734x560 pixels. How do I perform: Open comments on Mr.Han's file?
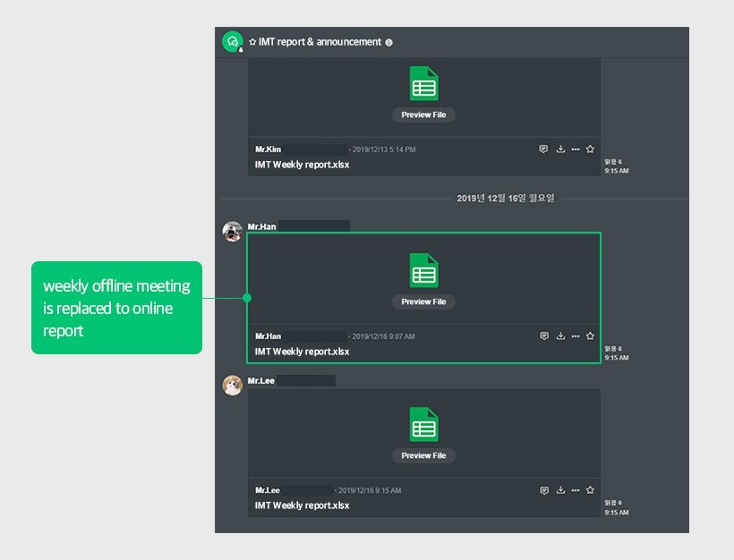tap(543, 336)
